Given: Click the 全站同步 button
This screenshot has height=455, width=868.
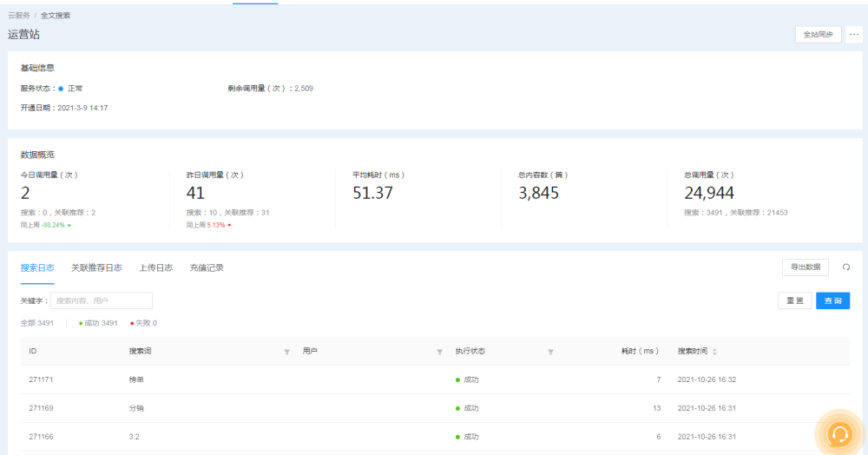Looking at the screenshot, I should (x=819, y=35).
